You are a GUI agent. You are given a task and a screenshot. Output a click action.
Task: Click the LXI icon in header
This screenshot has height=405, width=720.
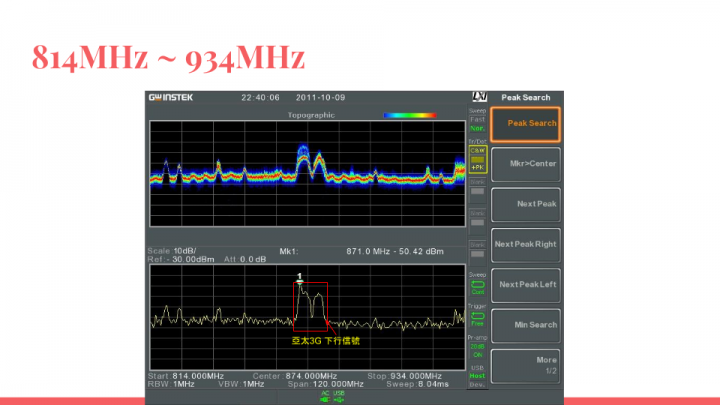(x=479, y=97)
